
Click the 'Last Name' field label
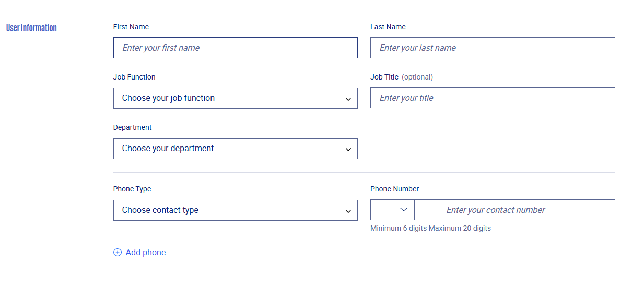click(x=388, y=27)
